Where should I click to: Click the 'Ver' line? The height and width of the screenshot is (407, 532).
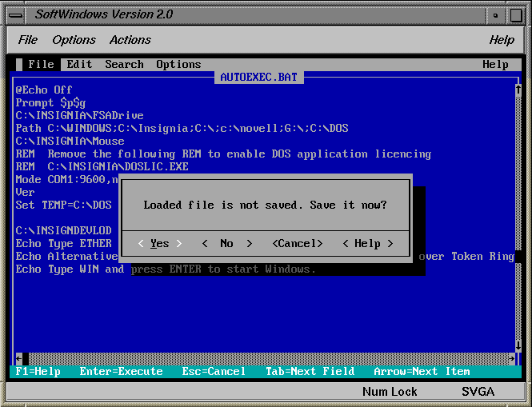25,193
